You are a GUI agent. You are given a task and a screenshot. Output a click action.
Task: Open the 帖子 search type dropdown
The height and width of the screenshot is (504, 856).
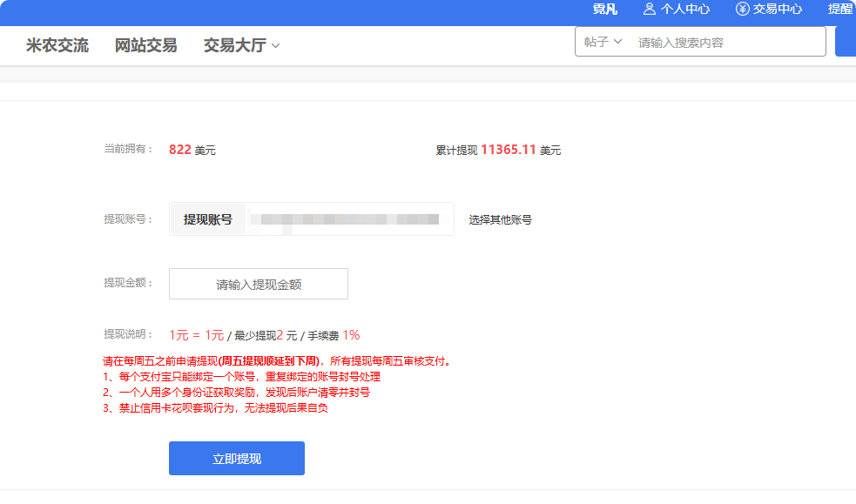pyautogui.click(x=603, y=42)
